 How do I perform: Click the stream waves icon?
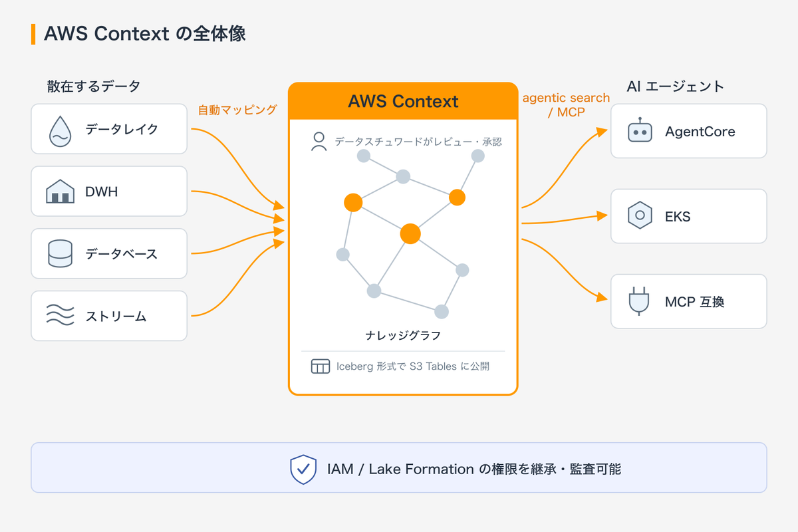[x=60, y=316]
